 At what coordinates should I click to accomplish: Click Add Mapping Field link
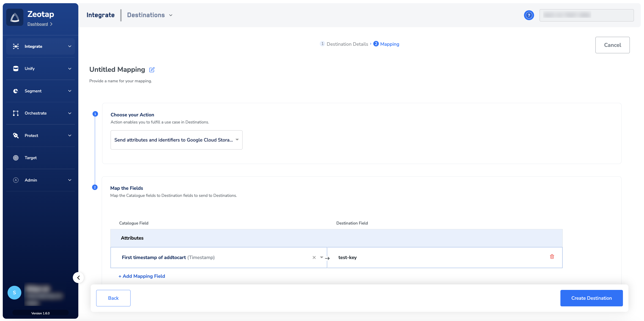(x=142, y=276)
